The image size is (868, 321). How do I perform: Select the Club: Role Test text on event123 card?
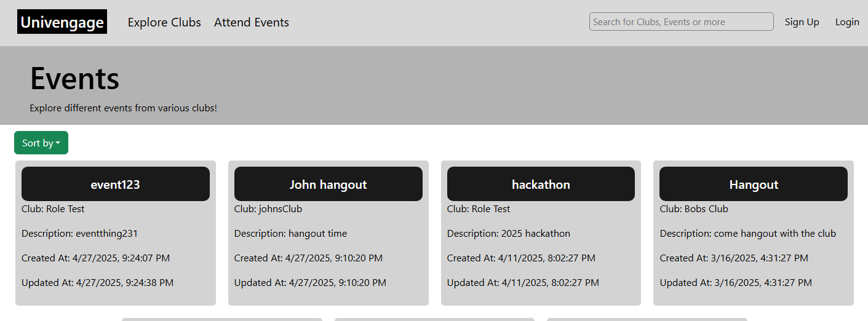(x=53, y=209)
